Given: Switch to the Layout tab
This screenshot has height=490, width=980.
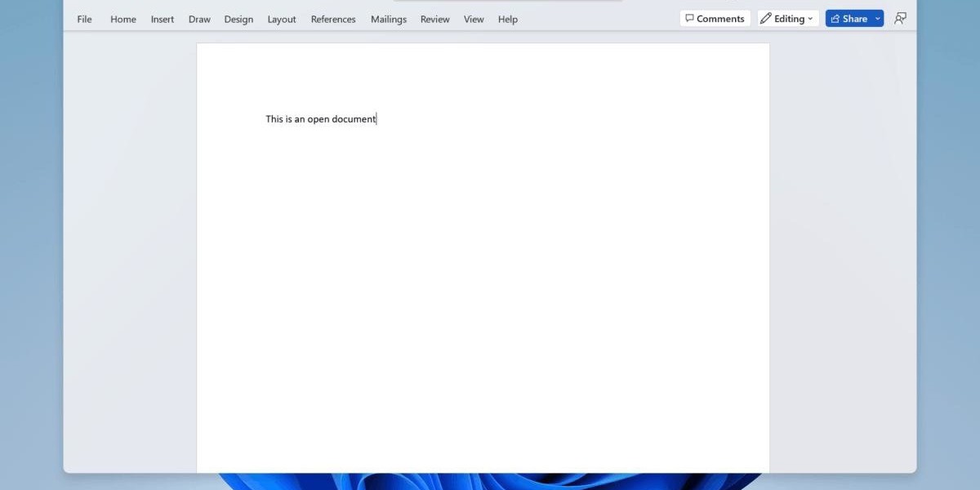Looking at the screenshot, I should [x=282, y=20].
